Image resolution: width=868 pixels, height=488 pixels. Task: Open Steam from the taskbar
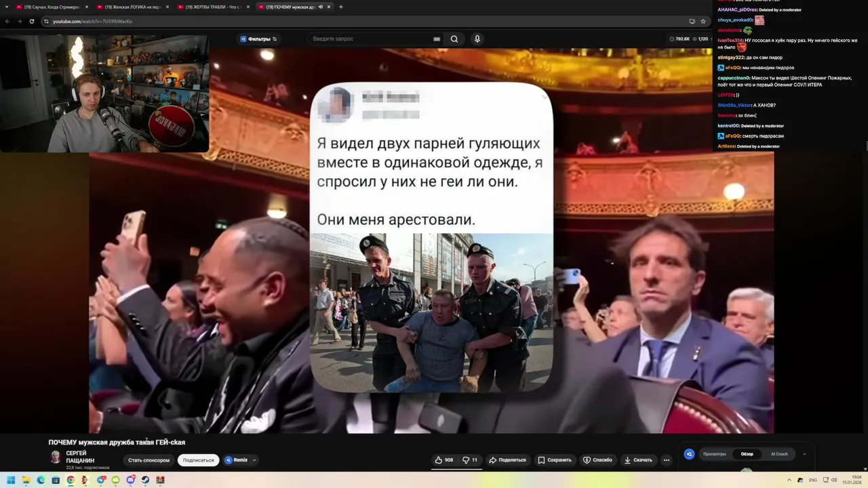pos(145,480)
